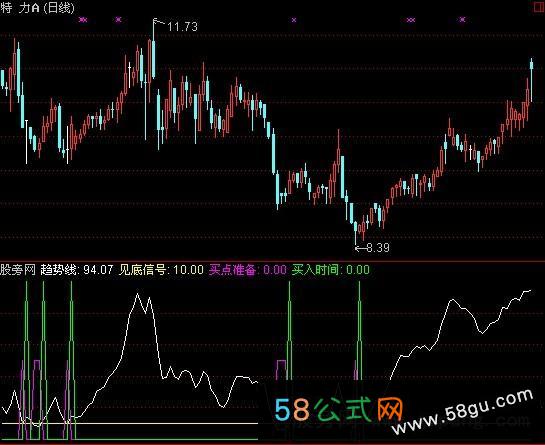Open the www.58gu.com watermark link
This screenshot has height=445, width=545.
[x=463, y=412]
